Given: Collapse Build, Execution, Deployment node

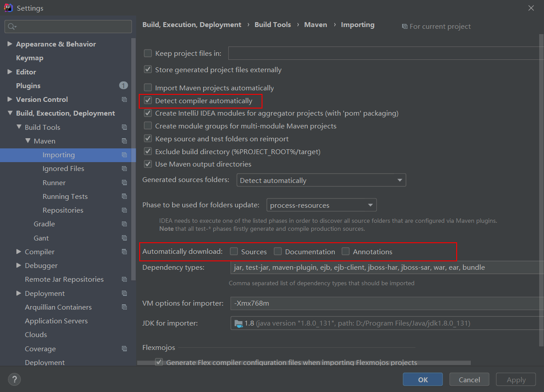Looking at the screenshot, I should pos(10,113).
